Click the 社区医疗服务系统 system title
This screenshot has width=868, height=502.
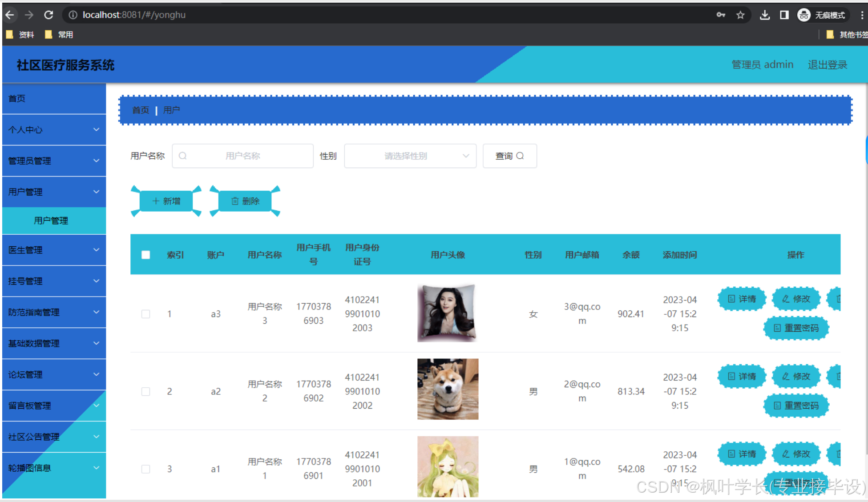(x=65, y=65)
